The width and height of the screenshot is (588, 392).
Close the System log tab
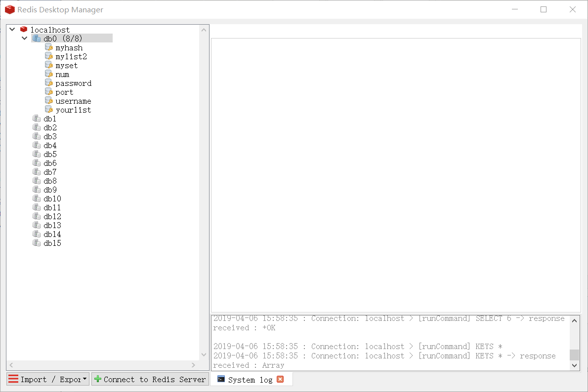pos(280,379)
